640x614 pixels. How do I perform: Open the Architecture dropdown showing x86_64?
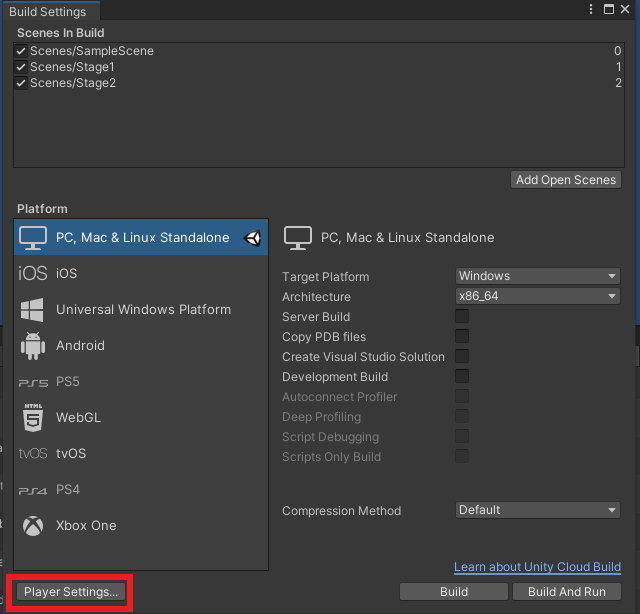tap(538, 296)
